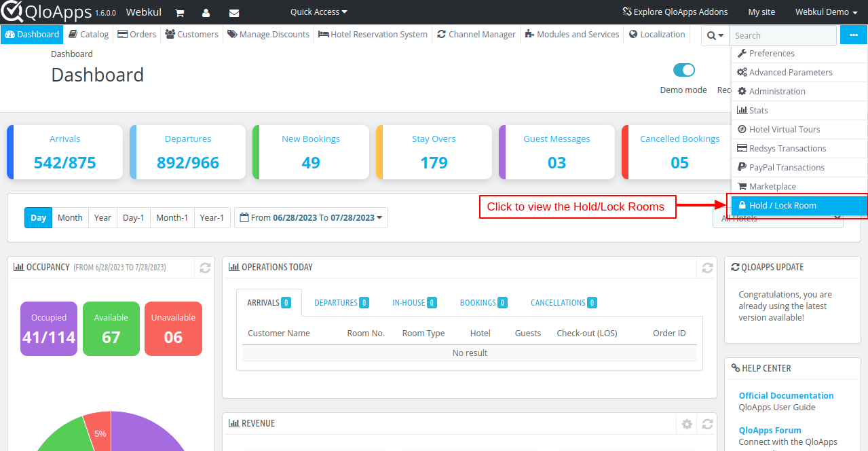Focus the Search input field
Screen dimensions: 868x451
click(783, 35)
